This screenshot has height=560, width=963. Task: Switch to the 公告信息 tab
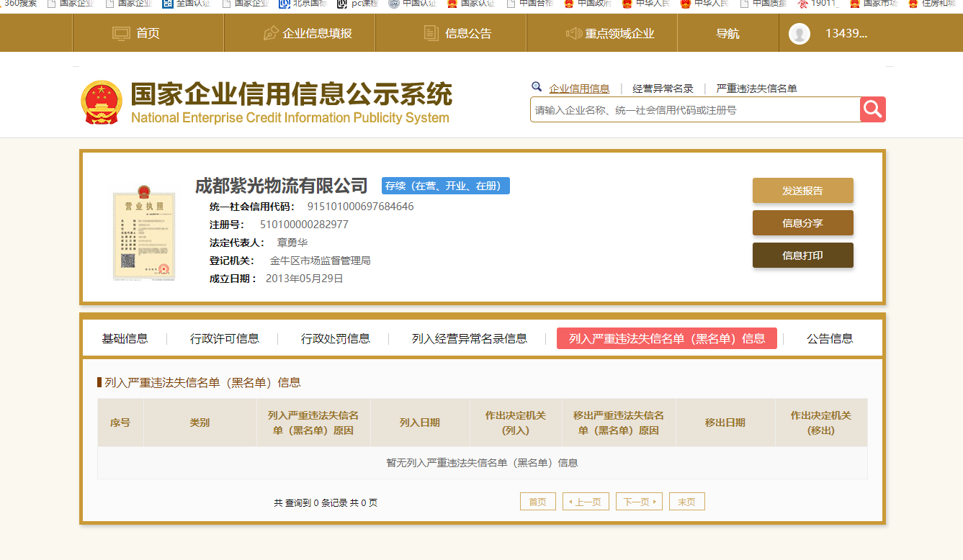(x=829, y=338)
